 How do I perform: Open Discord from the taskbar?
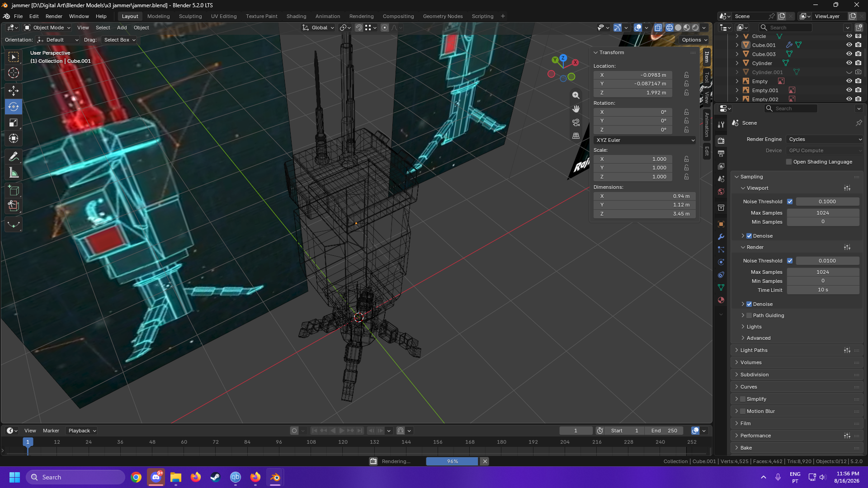pos(156,477)
